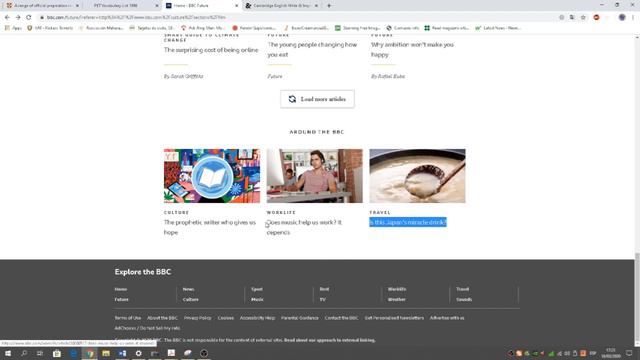The image size is (640, 360).
Task: Click Sounds in the footer navigation
Action: [464, 299]
